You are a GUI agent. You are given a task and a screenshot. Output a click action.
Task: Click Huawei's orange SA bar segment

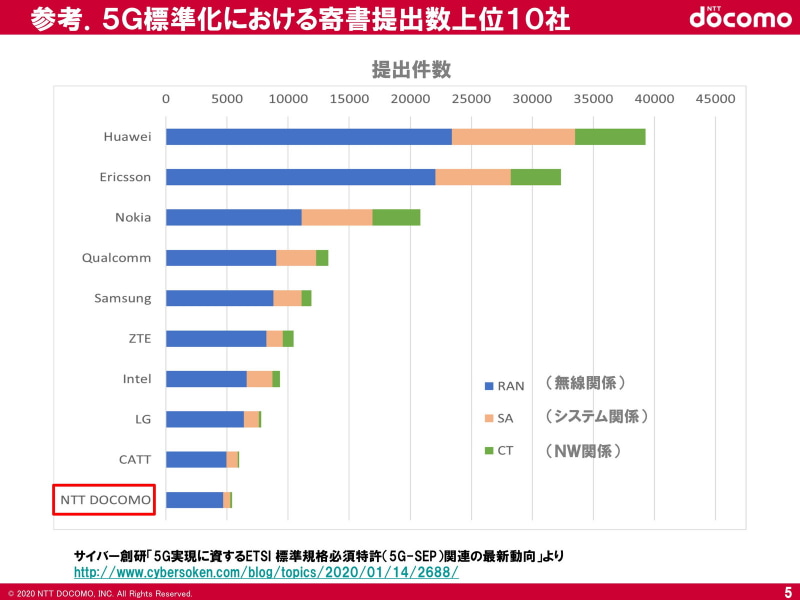point(513,137)
